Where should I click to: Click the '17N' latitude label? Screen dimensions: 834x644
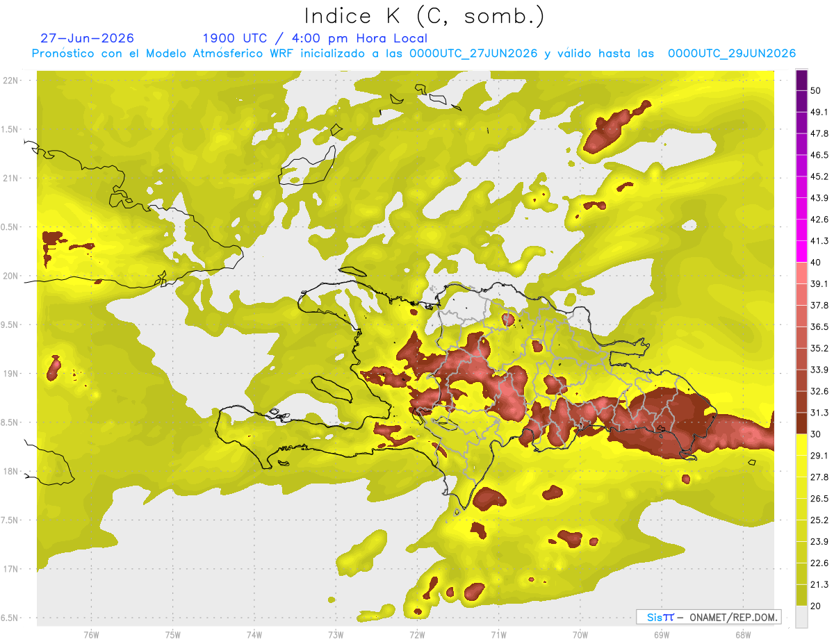click(10, 570)
